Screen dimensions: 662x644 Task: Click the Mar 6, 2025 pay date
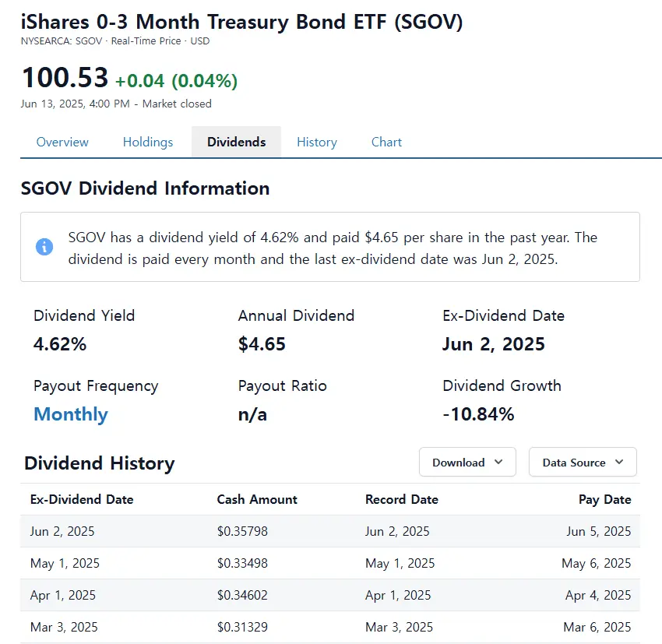[597, 627]
